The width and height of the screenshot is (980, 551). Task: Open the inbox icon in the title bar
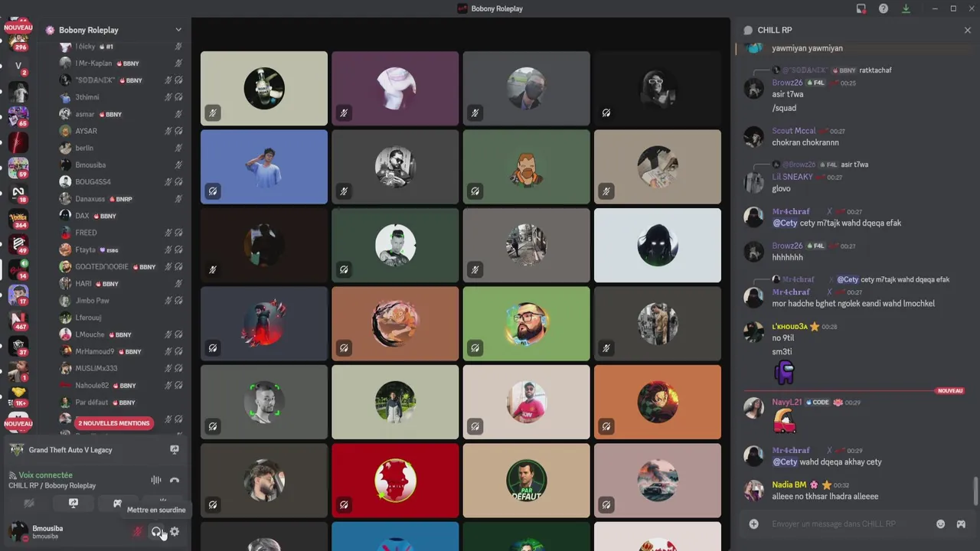[861, 8]
